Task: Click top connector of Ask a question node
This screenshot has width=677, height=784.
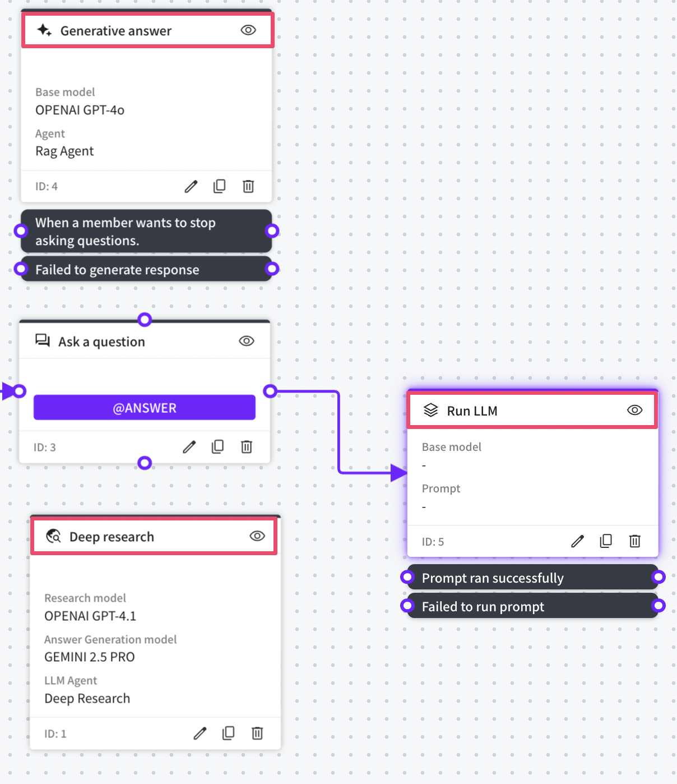Action: coord(145,320)
